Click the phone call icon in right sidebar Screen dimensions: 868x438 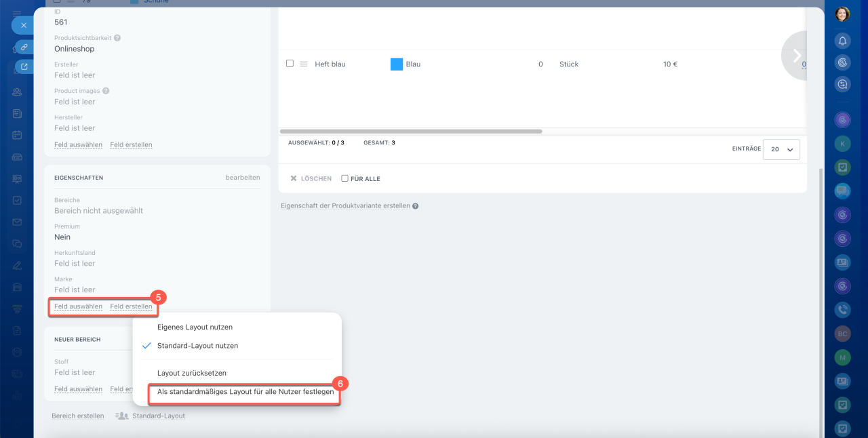pos(842,310)
